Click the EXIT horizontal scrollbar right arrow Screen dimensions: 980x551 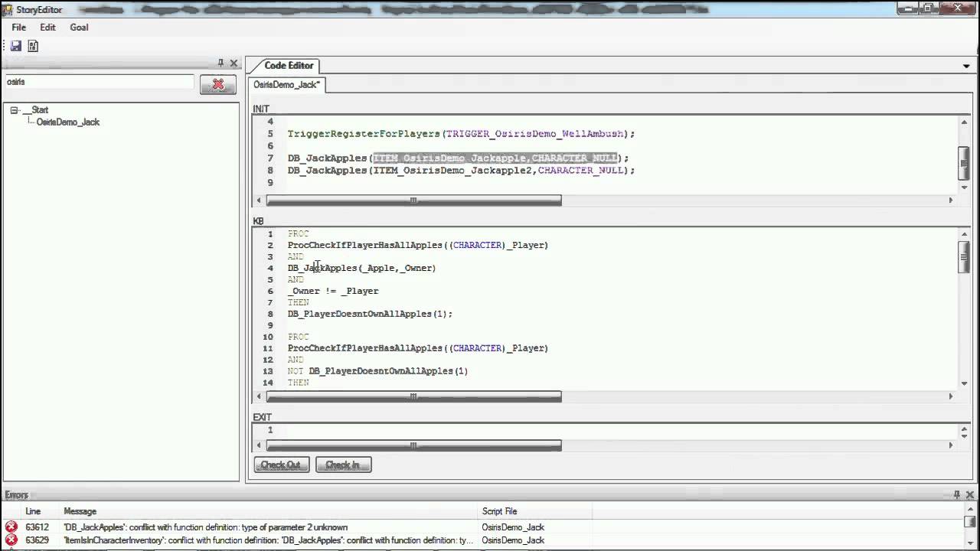coord(951,445)
